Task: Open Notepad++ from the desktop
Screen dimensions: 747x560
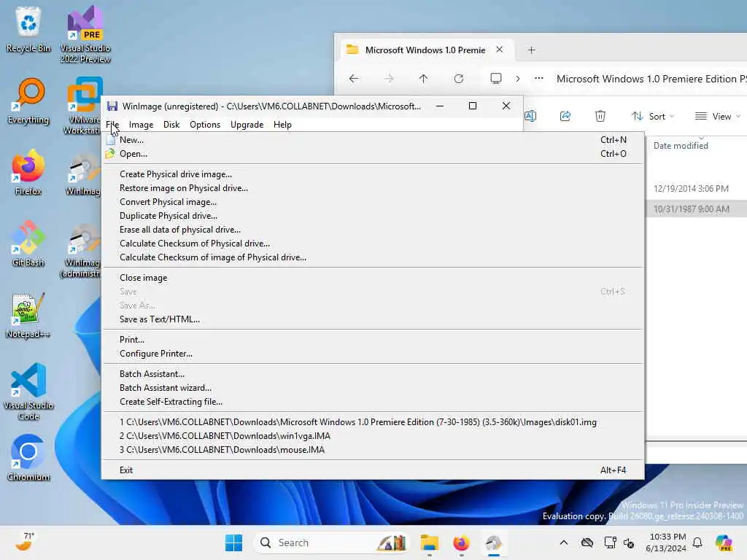Action: click(x=28, y=315)
